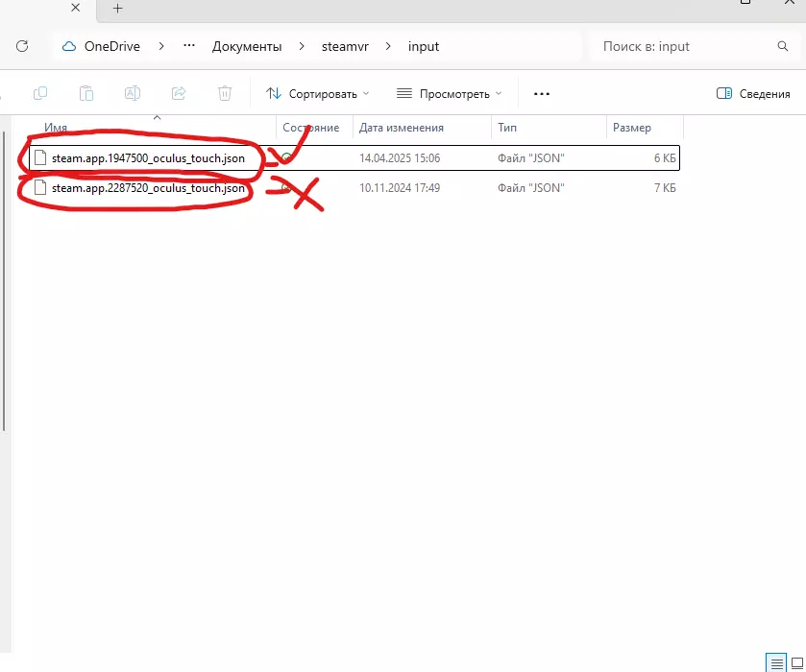The height and width of the screenshot is (672, 806).
Task: Sort by Имя column header
Action: (x=56, y=128)
